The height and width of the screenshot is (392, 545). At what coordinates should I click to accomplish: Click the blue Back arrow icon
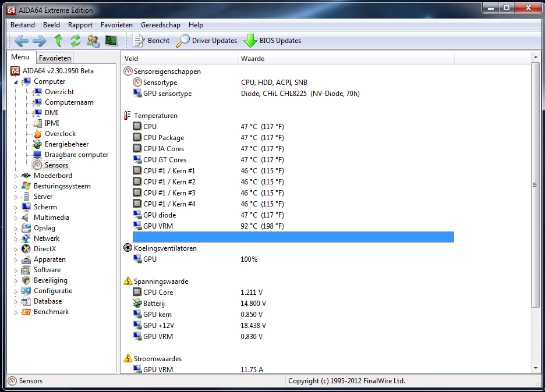coord(22,41)
